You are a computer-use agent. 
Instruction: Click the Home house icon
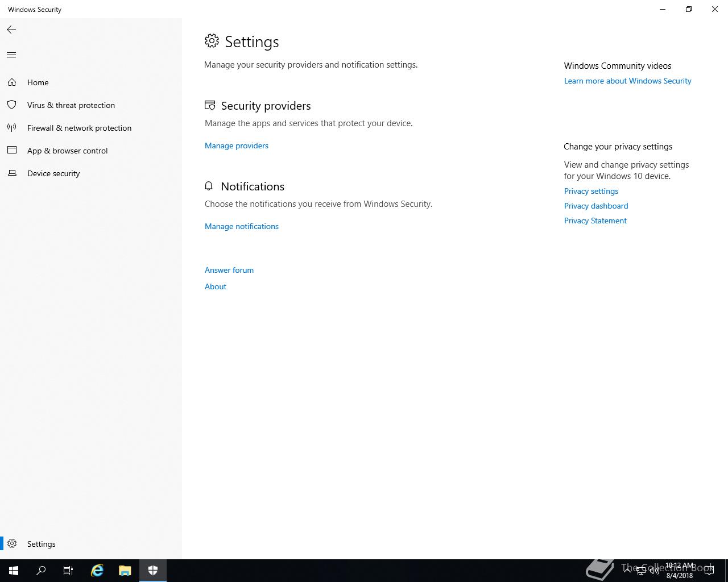click(x=12, y=82)
